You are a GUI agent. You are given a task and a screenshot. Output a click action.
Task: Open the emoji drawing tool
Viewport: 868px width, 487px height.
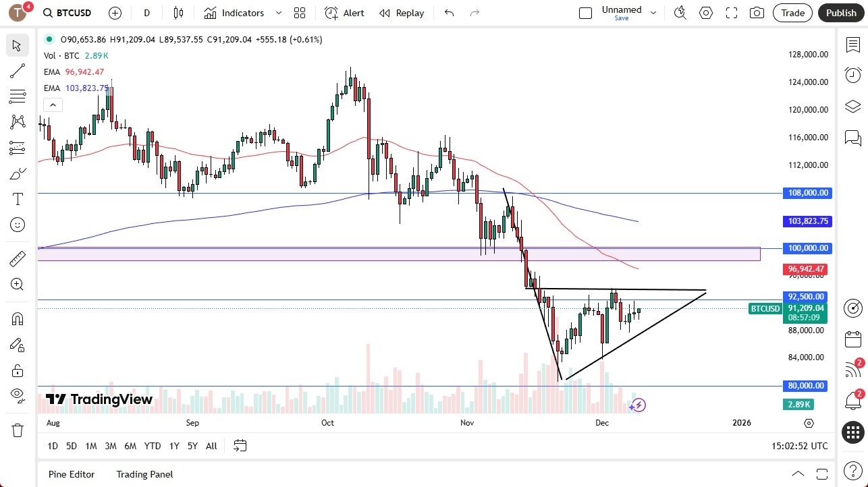pos(18,225)
